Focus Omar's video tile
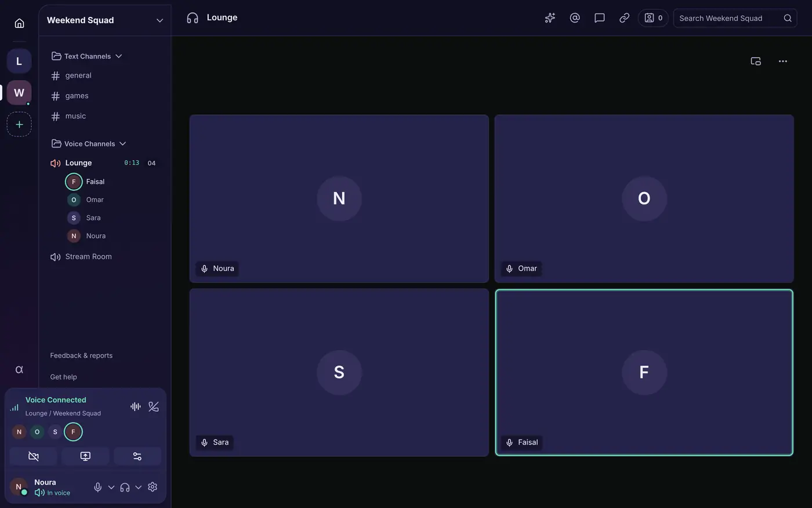 644,199
